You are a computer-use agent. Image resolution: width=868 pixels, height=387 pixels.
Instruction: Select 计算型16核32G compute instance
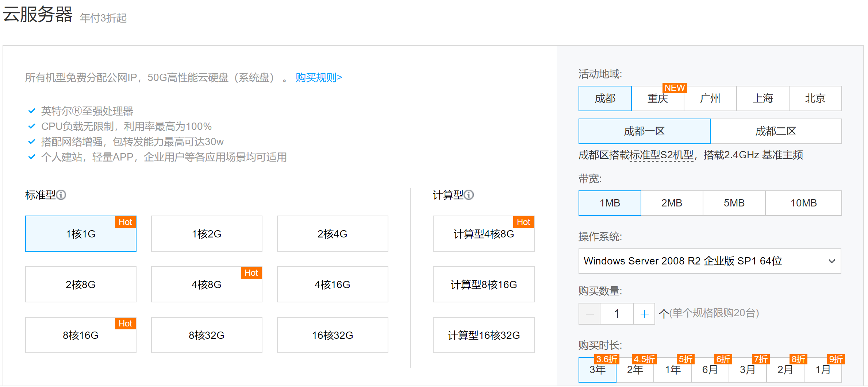pos(484,335)
